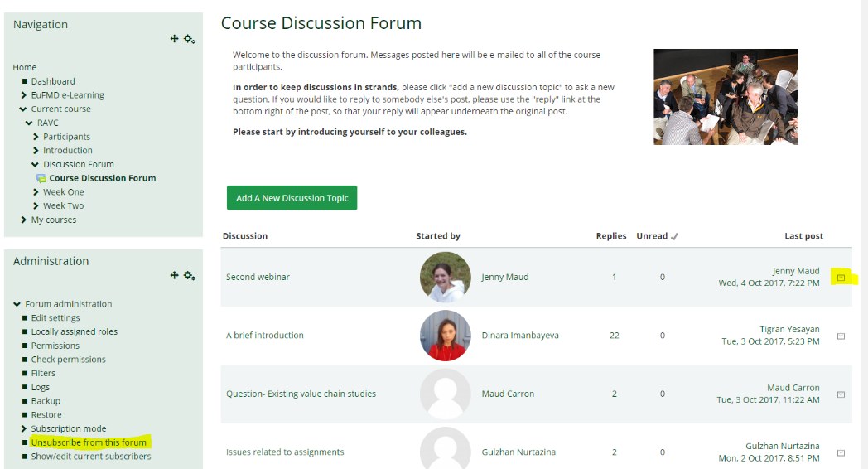The height and width of the screenshot is (469, 868).
Task: Expand My courses in the navigation
Action: [23, 220]
